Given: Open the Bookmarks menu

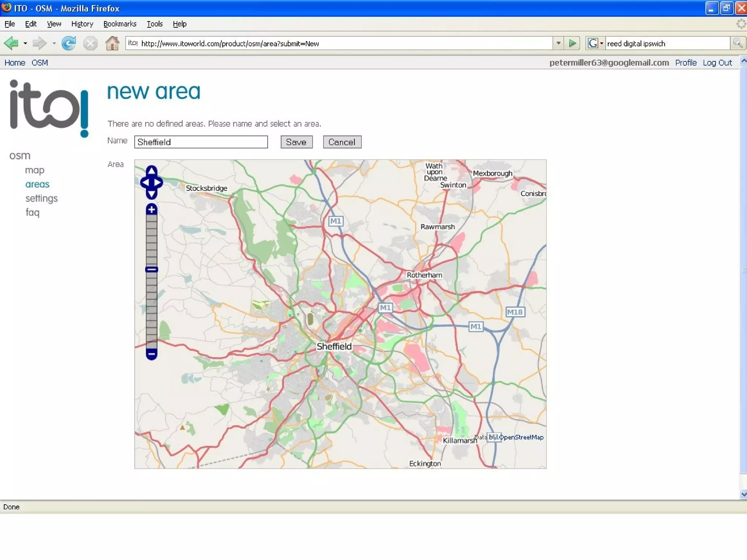Looking at the screenshot, I should coord(120,24).
